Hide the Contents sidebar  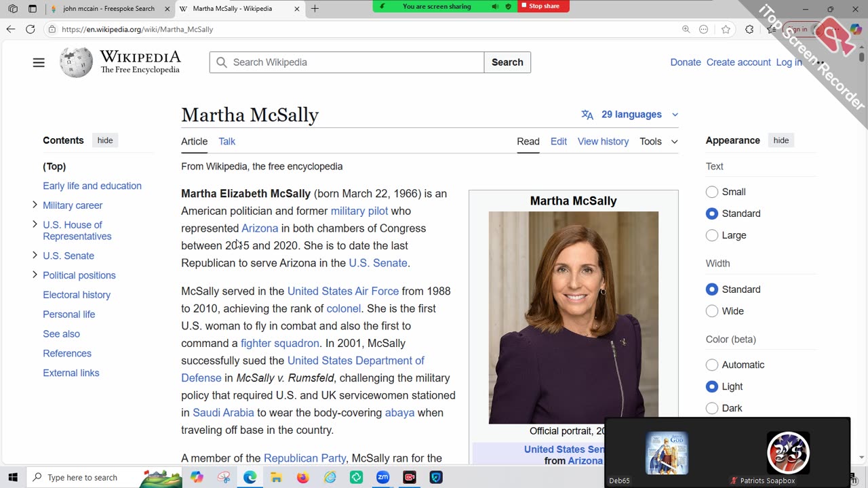click(105, 140)
